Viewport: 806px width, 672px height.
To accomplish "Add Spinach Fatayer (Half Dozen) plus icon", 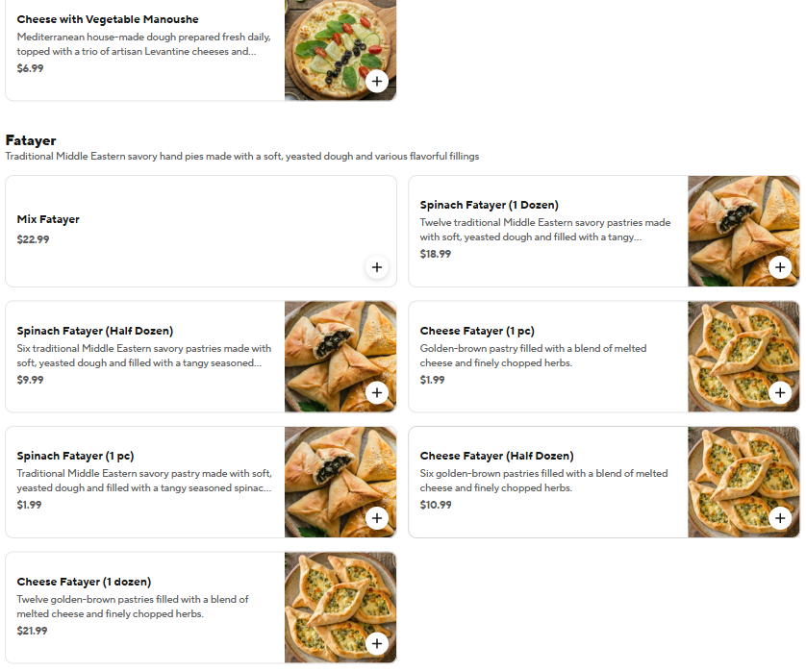I will 377,392.
